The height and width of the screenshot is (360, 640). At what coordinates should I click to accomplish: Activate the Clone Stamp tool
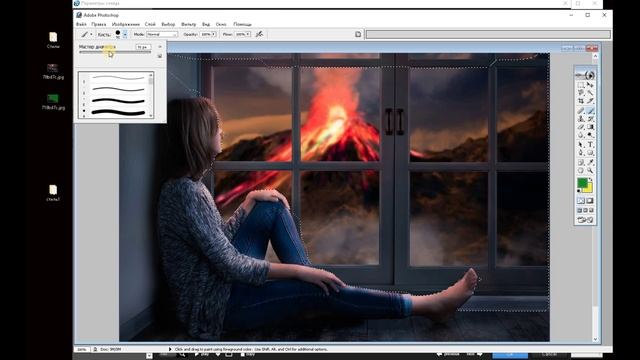point(581,119)
